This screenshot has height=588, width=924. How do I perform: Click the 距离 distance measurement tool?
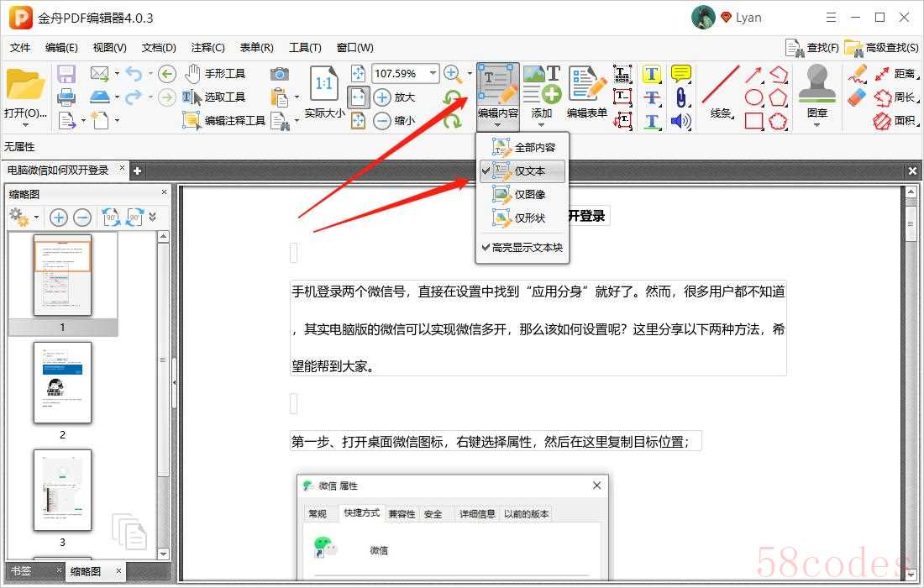[894, 74]
